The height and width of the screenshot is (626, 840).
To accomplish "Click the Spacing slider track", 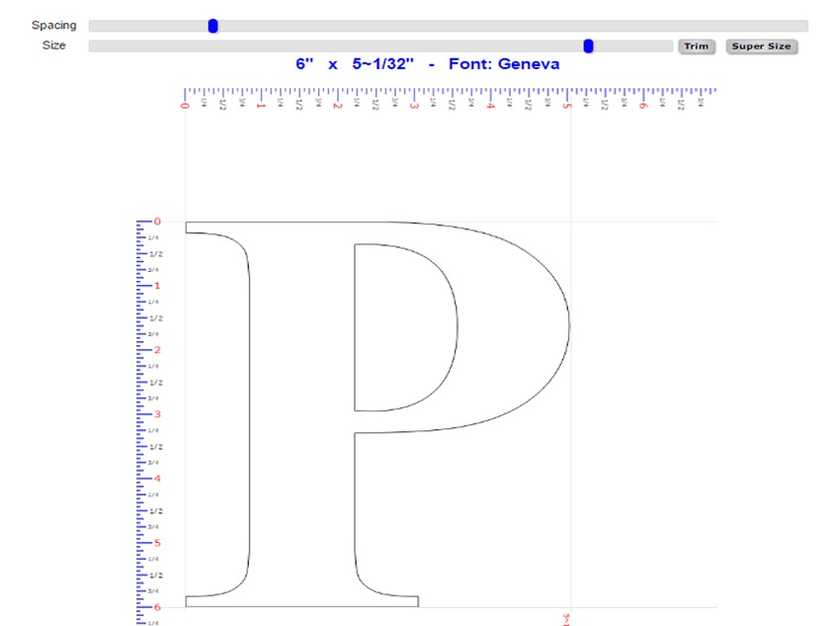I will click(449, 26).
